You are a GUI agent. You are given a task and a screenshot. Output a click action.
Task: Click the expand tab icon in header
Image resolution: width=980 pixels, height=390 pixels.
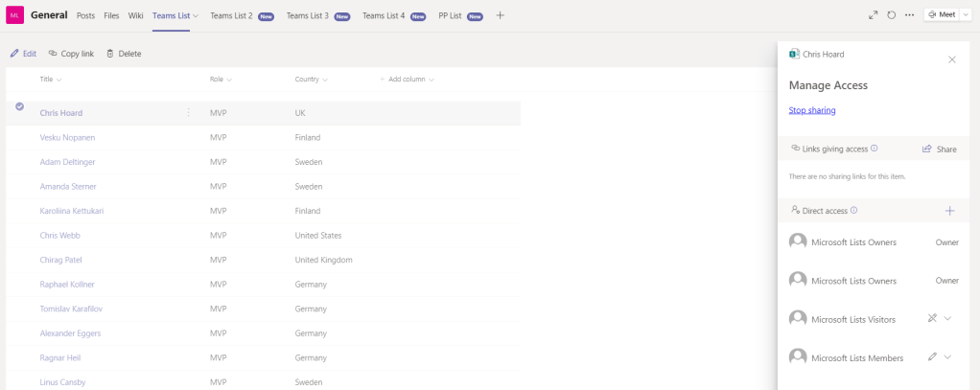(873, 15)
